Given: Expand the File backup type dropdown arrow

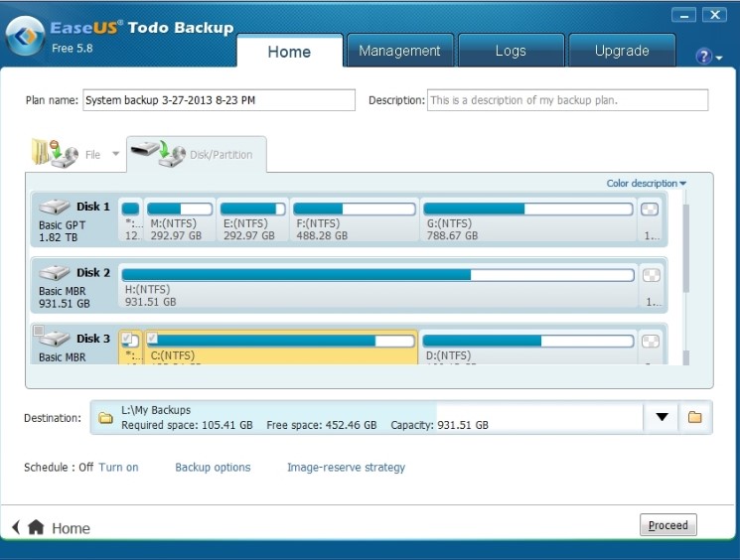Looking at the screenshot, I should point(115,154).
